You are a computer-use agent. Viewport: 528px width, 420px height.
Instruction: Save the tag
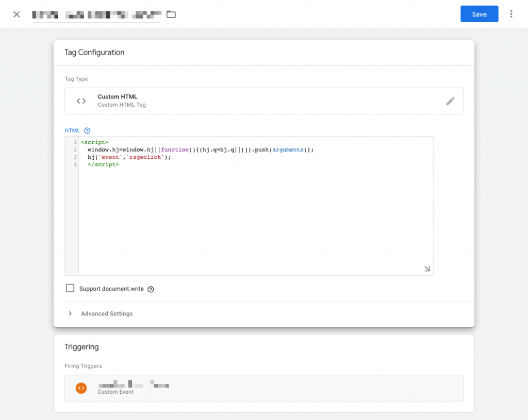coord(479,14)
